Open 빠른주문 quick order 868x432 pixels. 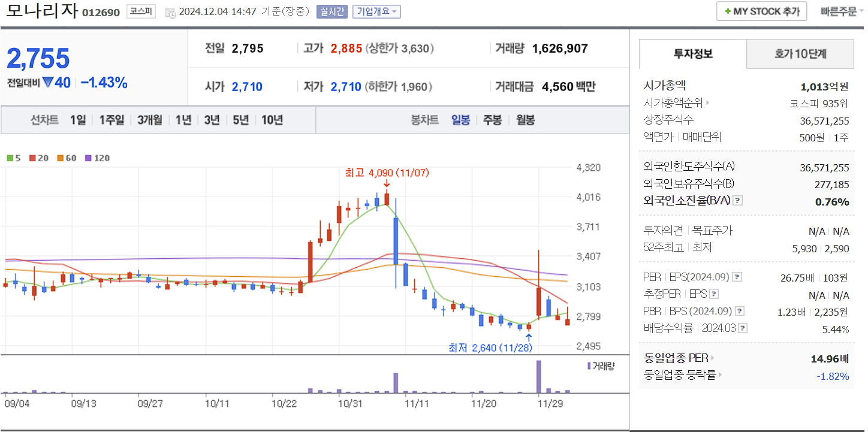tap(839, 11)
